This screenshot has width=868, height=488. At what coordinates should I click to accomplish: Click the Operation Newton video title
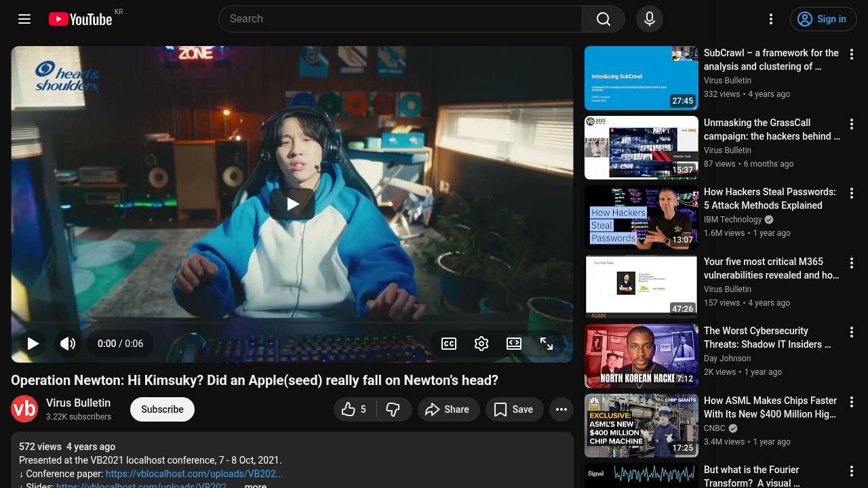(254, 380)
